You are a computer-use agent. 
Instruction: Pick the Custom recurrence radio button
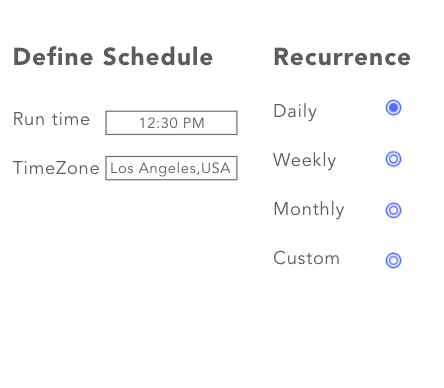coord(393,260)
